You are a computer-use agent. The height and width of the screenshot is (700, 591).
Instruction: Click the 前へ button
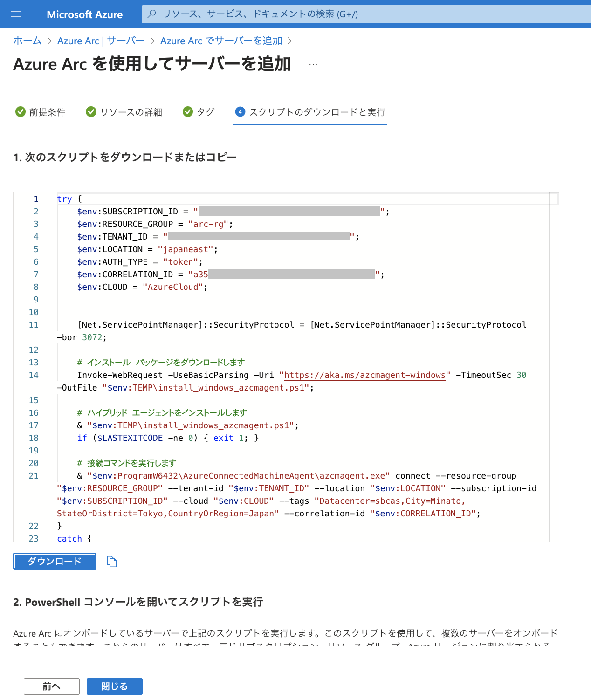tap(52, 686)
